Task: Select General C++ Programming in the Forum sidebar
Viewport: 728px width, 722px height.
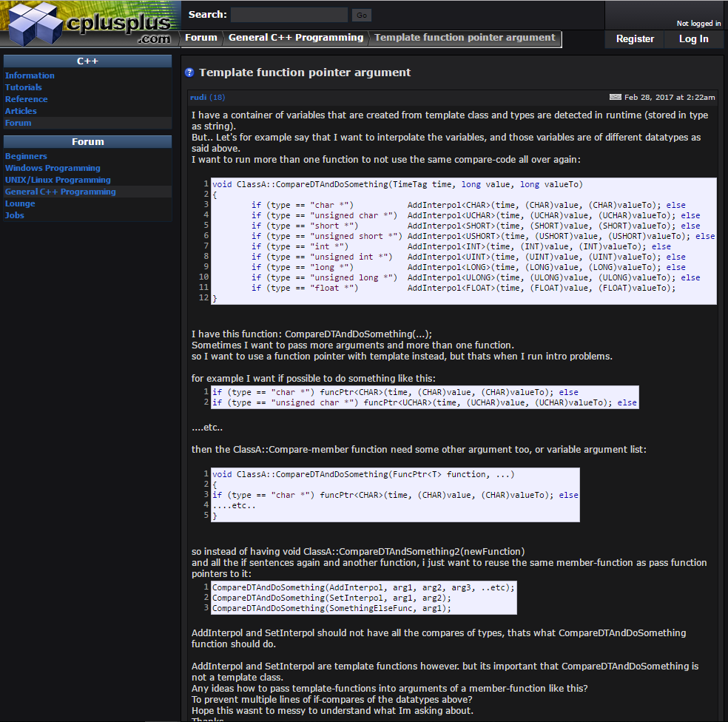Action: click(60, 192)
